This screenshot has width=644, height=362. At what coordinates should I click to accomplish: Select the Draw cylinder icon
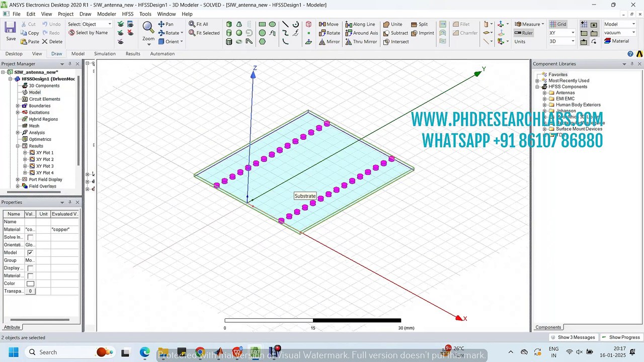click(x=229, y=33)
